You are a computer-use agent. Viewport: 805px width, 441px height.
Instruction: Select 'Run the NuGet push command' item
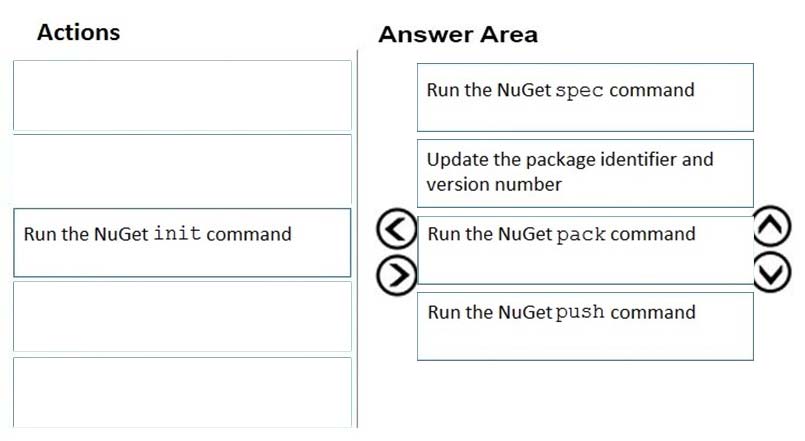[585, 327]
